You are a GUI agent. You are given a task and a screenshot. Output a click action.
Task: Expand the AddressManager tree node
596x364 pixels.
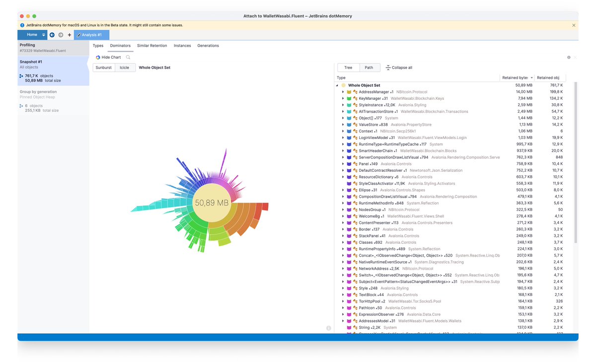(343, 92)
